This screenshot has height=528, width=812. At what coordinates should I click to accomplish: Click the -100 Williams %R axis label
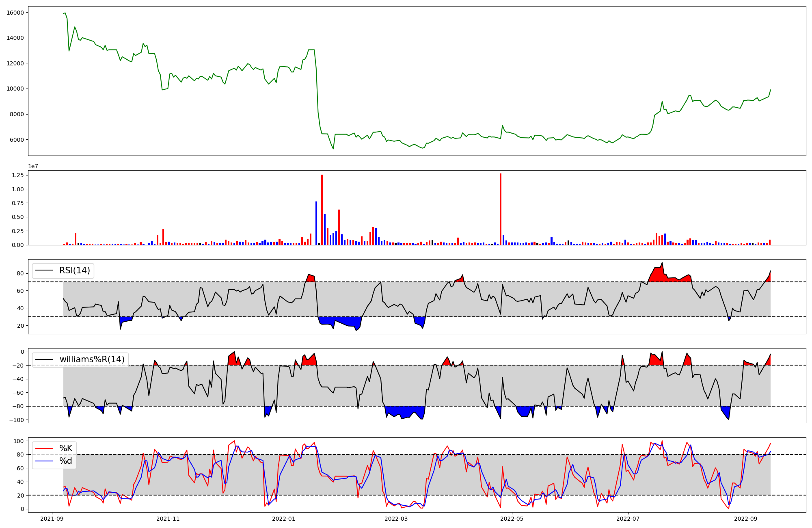click(x=16, y=420)
